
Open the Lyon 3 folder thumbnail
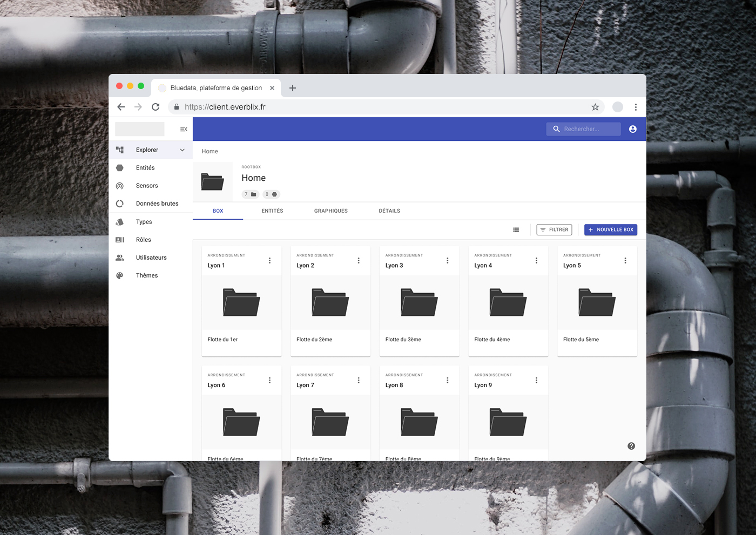click(x=419, y=302)
